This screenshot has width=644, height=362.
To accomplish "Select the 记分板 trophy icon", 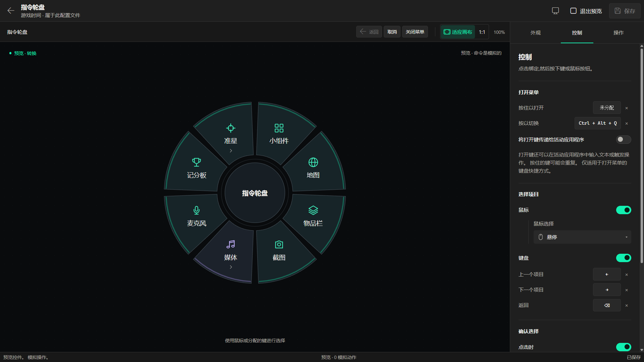I will click(197, 162).
